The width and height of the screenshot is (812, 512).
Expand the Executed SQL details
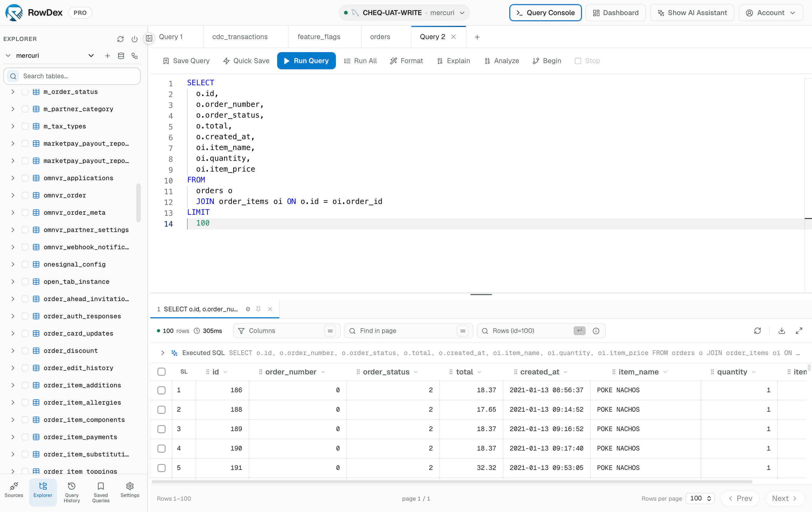pyautogui.click(x=163, y=353)
